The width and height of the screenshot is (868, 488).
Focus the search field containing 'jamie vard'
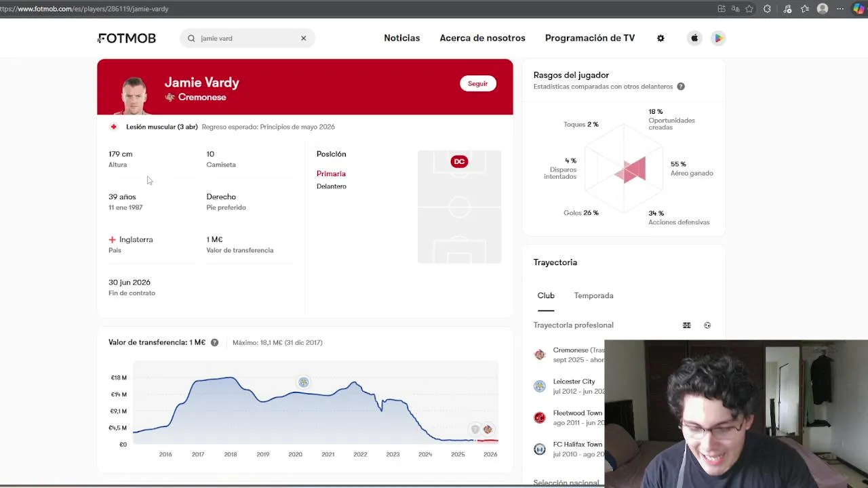pos(248,39)
